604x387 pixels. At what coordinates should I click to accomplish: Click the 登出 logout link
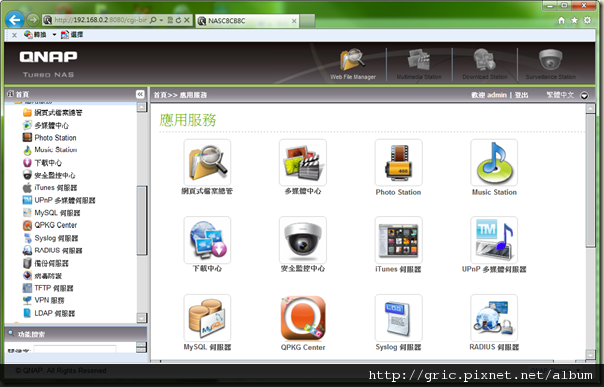(521, 95)
